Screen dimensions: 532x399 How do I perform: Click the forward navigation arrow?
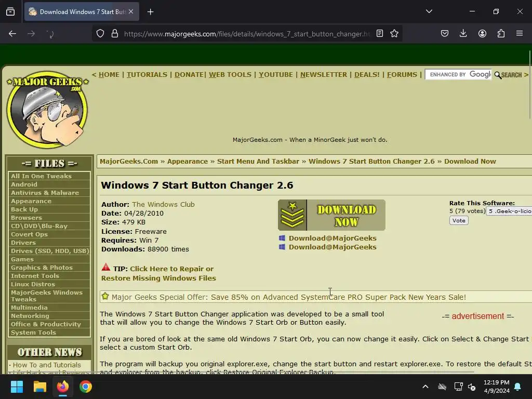click(x=31, y=34)
